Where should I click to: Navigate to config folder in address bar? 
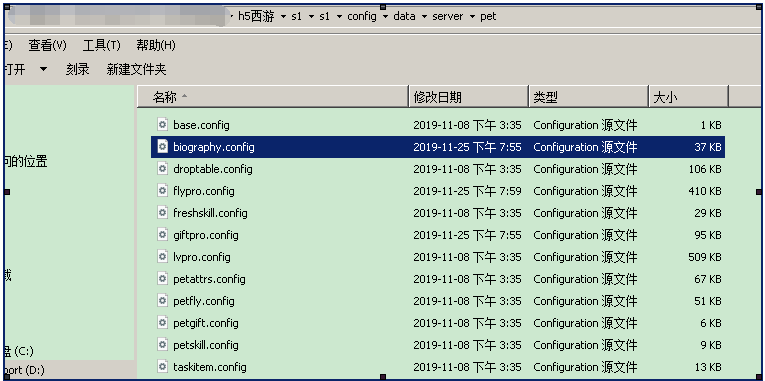(362, 17)
